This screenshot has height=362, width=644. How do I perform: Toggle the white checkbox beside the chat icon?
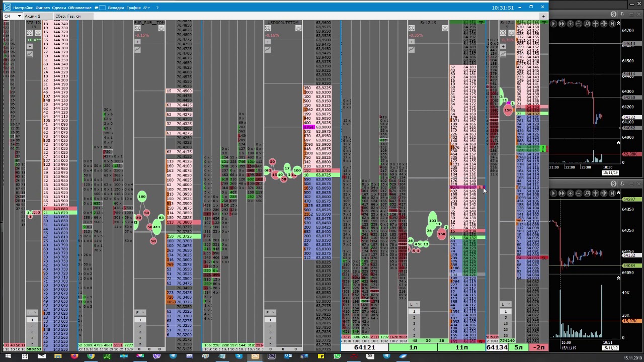click(102, 8)
